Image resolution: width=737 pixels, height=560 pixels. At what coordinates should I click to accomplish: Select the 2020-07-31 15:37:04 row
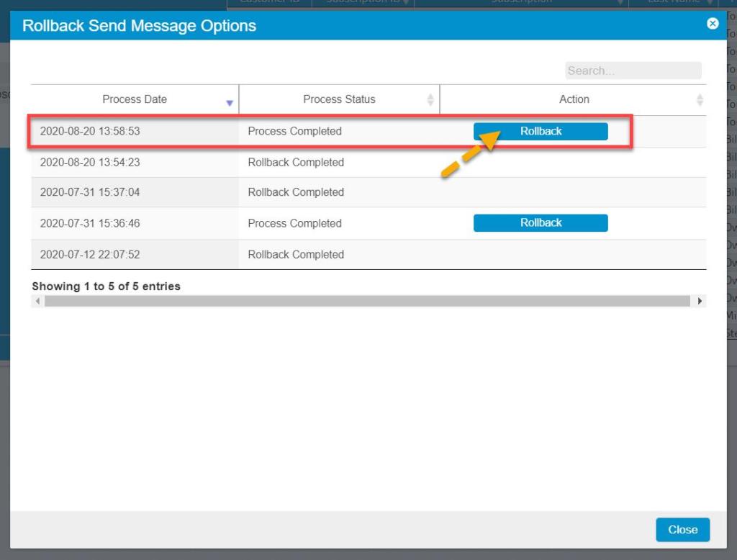pyautogui.click(x=90, y=192)
